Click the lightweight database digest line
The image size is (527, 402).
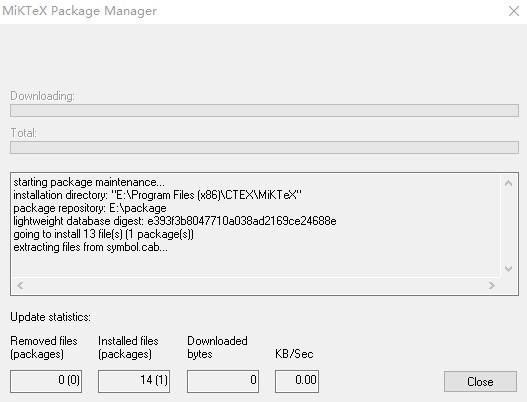(x=175, y=221)
